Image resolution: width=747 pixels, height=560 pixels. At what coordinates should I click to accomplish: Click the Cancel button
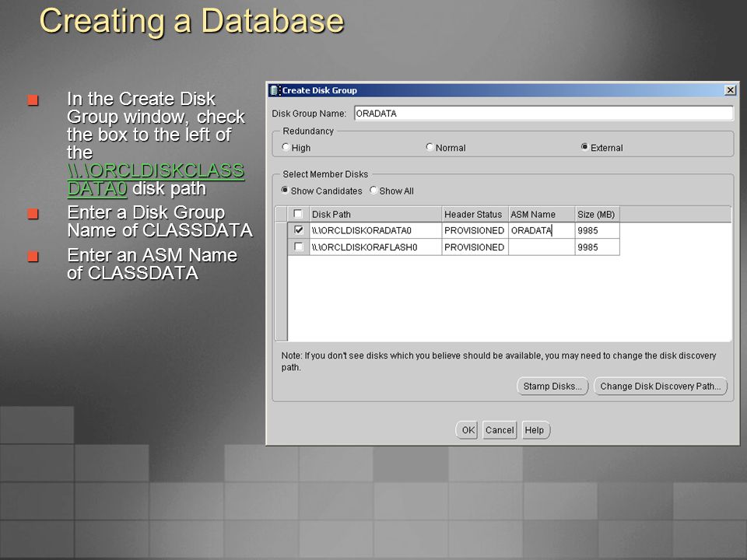500,430
